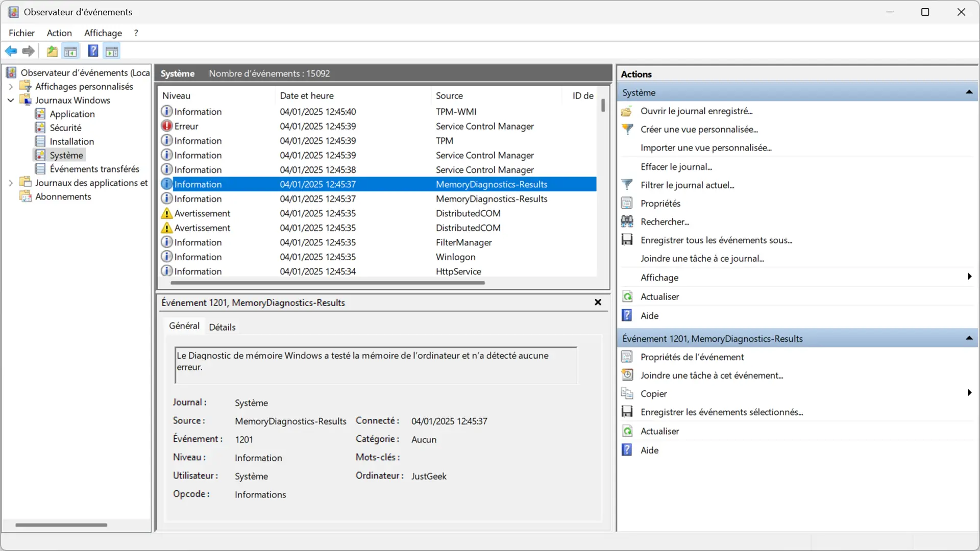The width and height of the screenshot is (980, 551).
Task: Open the question mark help menu
Action: [x=136, y=33]
